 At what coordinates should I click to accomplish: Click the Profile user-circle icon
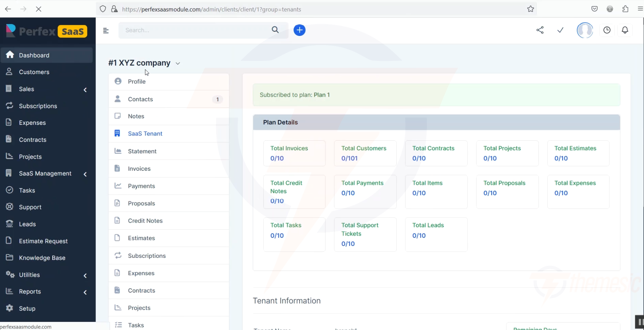(x=118, y=81)
